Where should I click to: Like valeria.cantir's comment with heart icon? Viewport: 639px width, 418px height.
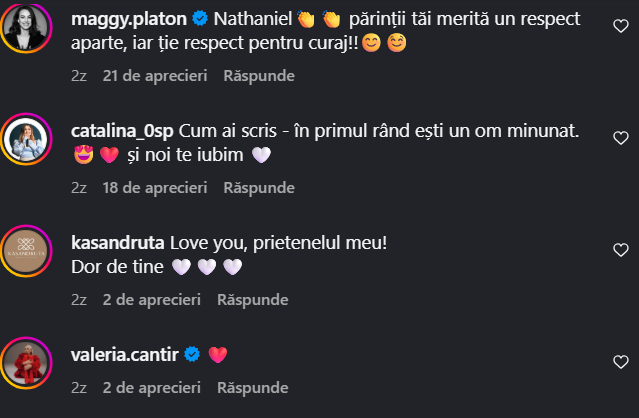click(x=620, y=361)
